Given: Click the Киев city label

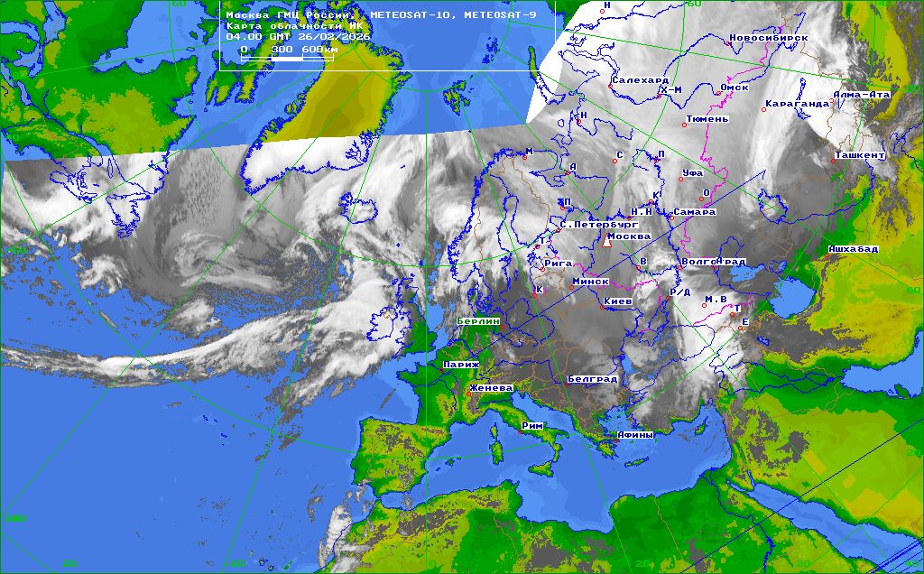Looking at the screenshot, I should 618,301.
